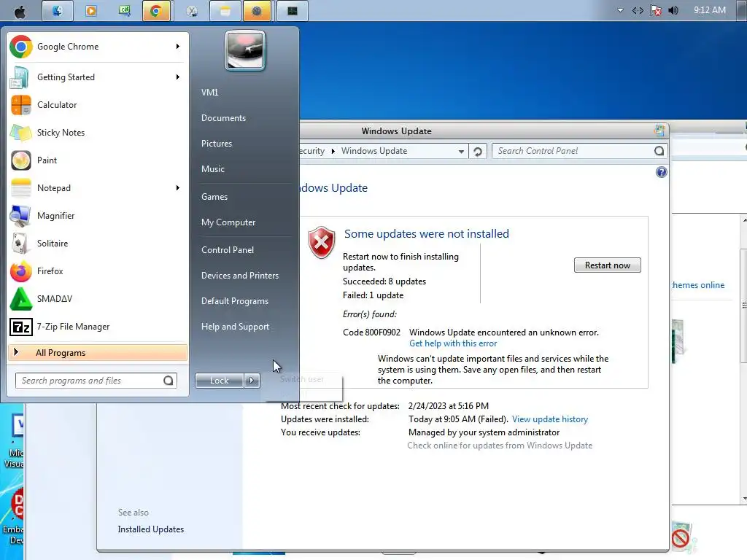Expand Getting Started submenu arrow
The image size is (747, 560).
[178, 77]
